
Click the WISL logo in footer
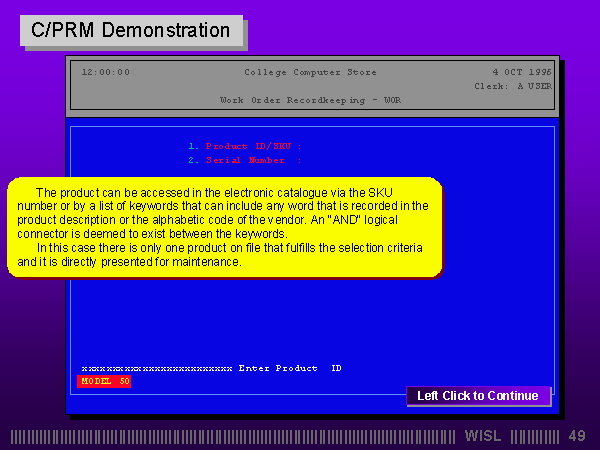[x=484, y=436]
